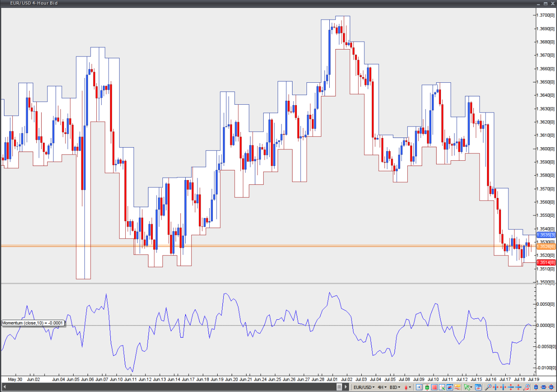Toggle the green vertical auto-scale button
This screenshot has width=557, height=392.
[x=427, y=387]
